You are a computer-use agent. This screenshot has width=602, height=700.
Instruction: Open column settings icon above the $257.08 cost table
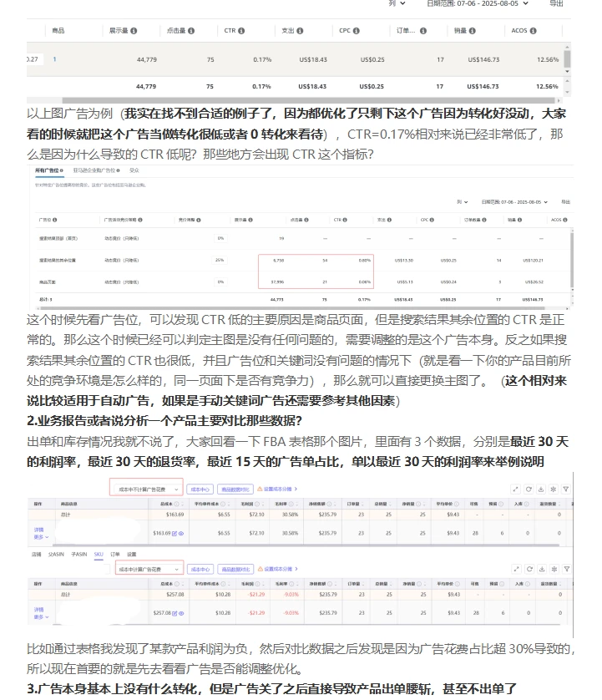554,569
